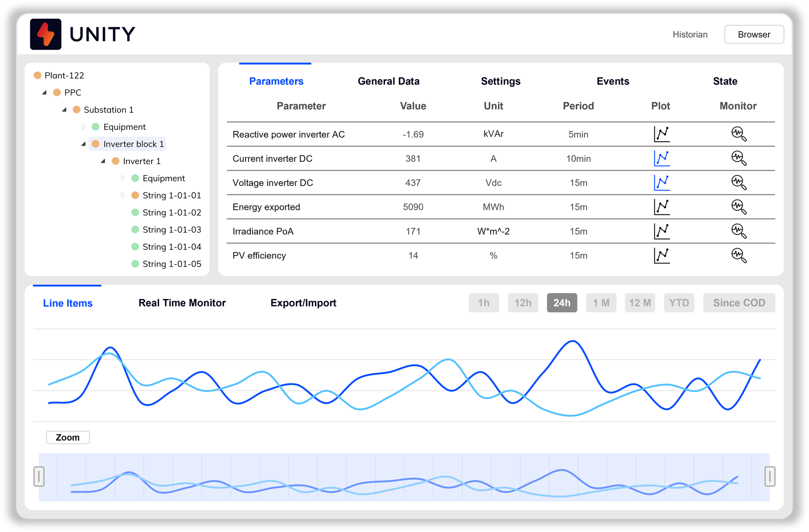Click monitor icon for PV efficiency
Screen dimensions: 809x532
(739, 255)
